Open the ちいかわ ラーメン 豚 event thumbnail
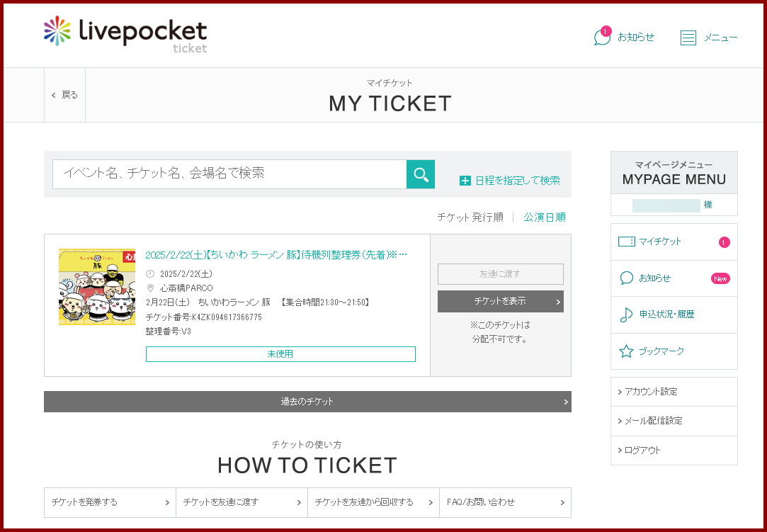The height and width of the screenshot is (532, 767). coord(97,287)
